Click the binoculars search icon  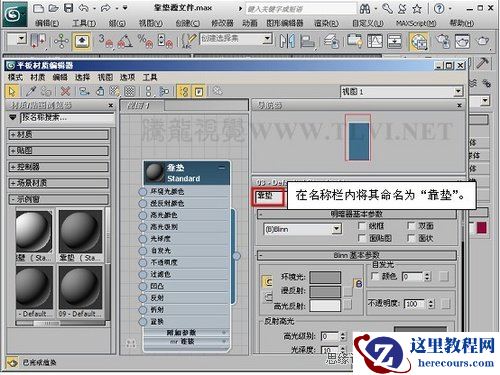(x=365, y=9)
